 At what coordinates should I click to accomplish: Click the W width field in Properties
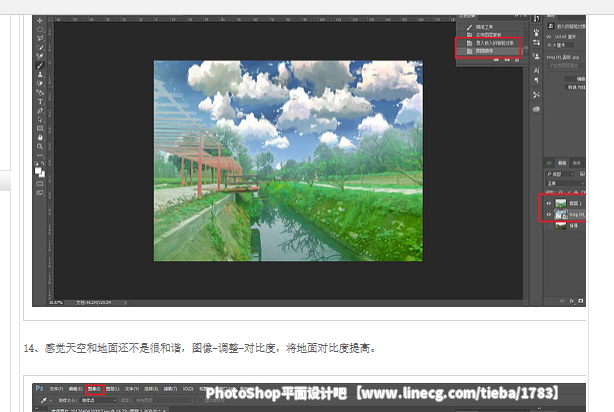click(565, 37)
